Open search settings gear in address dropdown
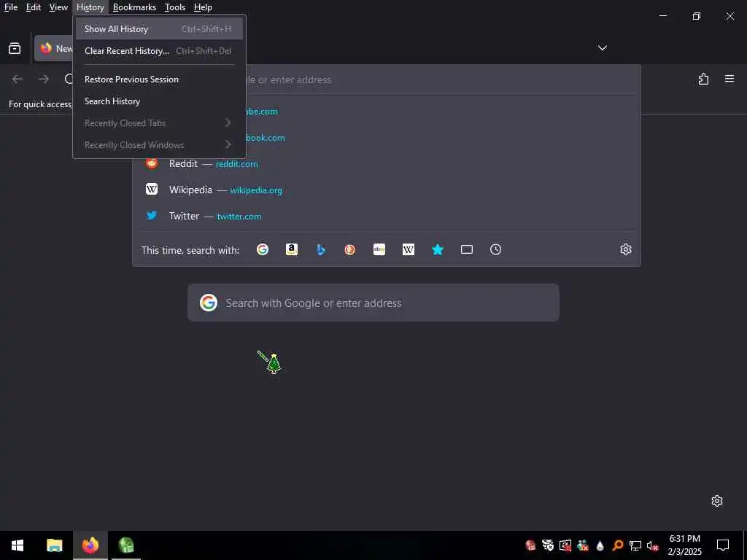747x560 pixels. 625,249
